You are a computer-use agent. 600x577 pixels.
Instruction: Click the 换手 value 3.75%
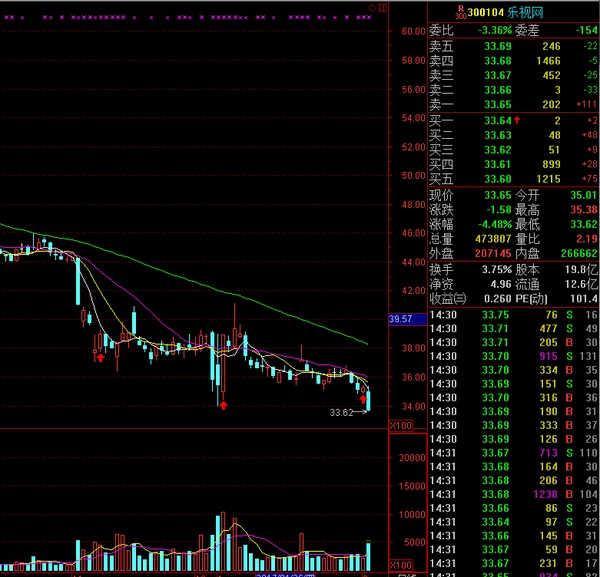497,270
